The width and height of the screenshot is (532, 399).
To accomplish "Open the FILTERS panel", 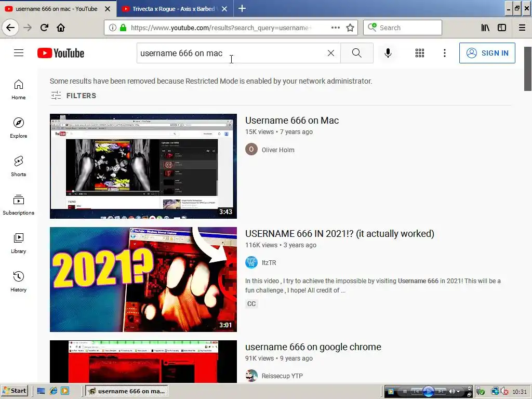I will (74, 96).
